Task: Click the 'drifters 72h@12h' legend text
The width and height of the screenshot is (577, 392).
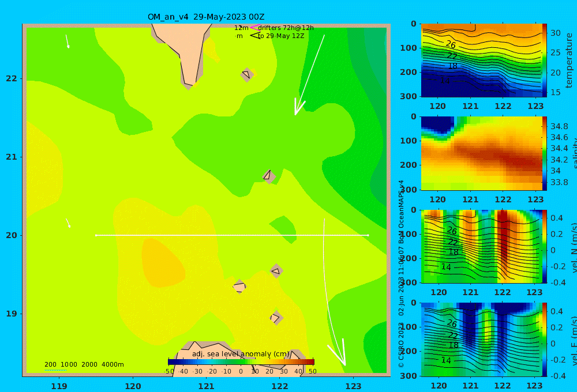Action: tap(286, 28)
